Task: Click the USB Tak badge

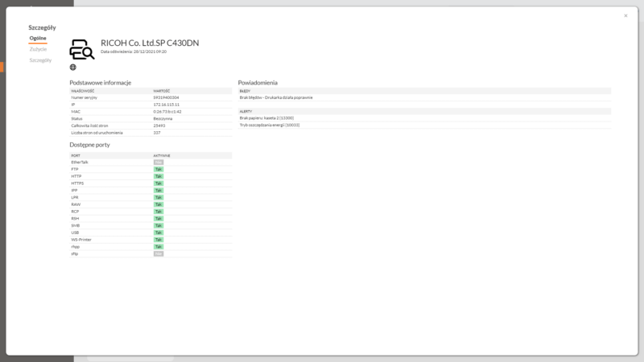Action: pos(159,232)
